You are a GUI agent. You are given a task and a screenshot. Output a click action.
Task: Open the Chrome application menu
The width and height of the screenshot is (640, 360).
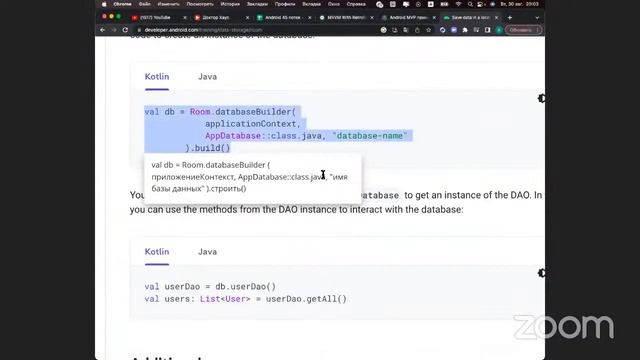122,4
